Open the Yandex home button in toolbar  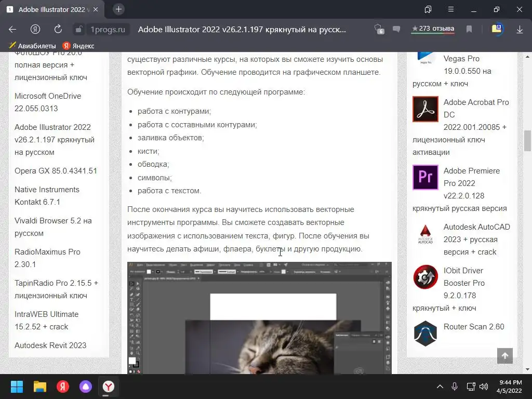(x=35, y=30)
